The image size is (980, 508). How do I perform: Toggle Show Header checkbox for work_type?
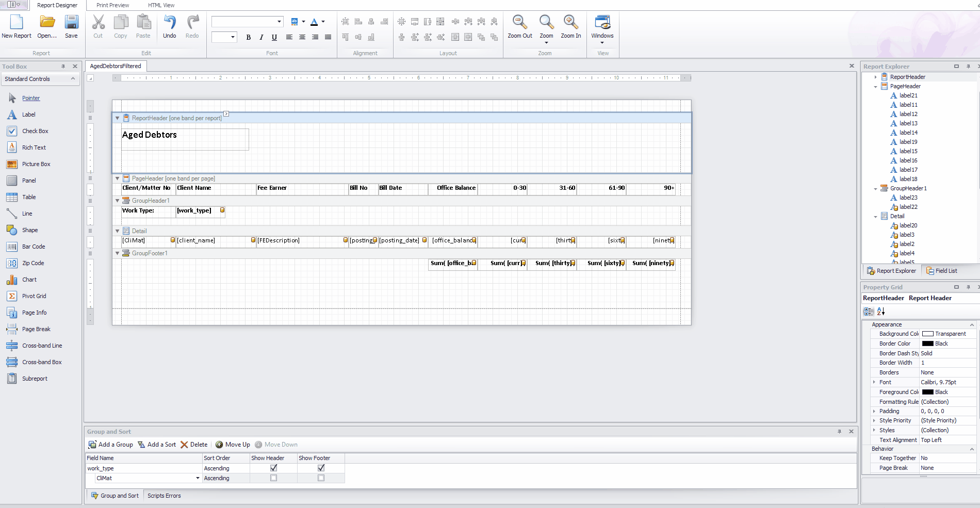coord(273,468)
